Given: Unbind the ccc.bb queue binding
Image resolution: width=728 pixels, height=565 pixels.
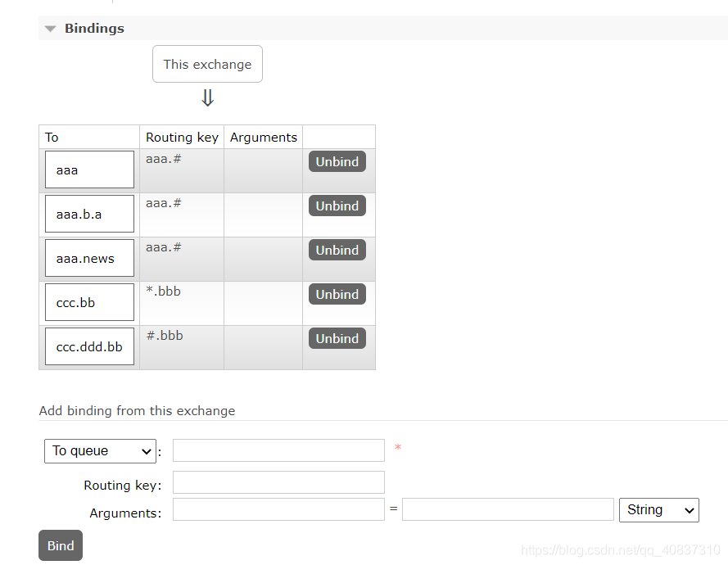Looking at the screenshot, I should 337,294.
